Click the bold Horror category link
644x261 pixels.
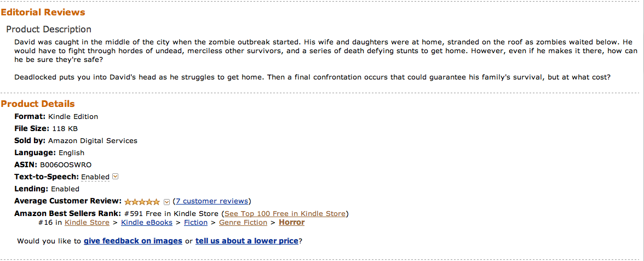pyautogui.click(x=291, y=223)
